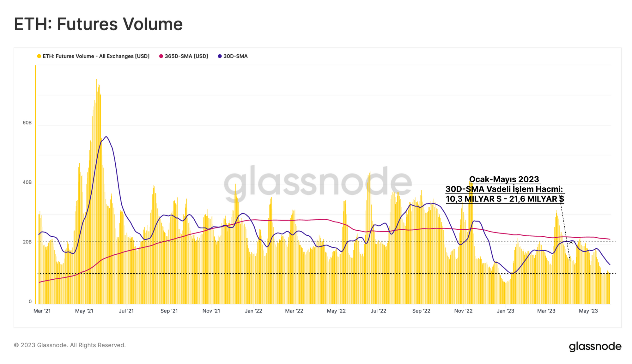Image resolution: width=632 pixels, height=364 pixels.
Task: Click the 30D-SMA Vadeli İşlem Hacmi annotation line
Action: pos(504,189)
